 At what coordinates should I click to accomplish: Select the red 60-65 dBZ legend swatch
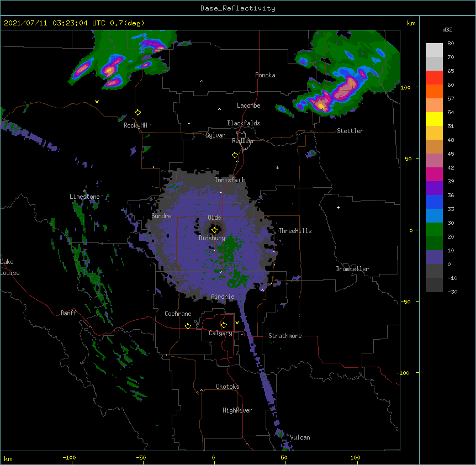click(434, 78)
